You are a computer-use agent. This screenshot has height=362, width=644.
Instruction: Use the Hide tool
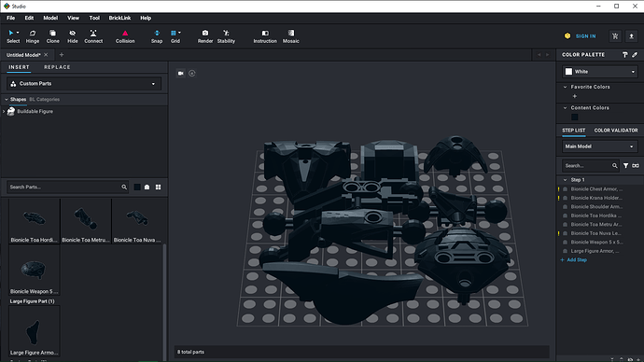tap(72, 36)
